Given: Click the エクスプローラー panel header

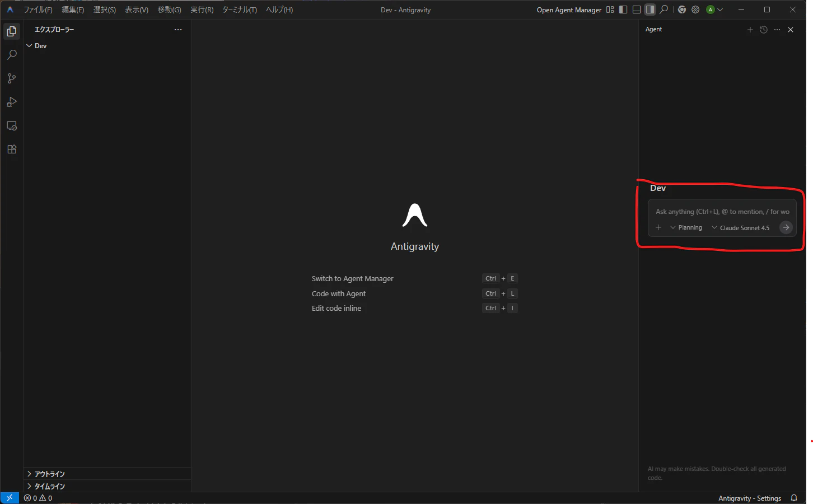Looking at the screenshot, I should tap(54, 29).
